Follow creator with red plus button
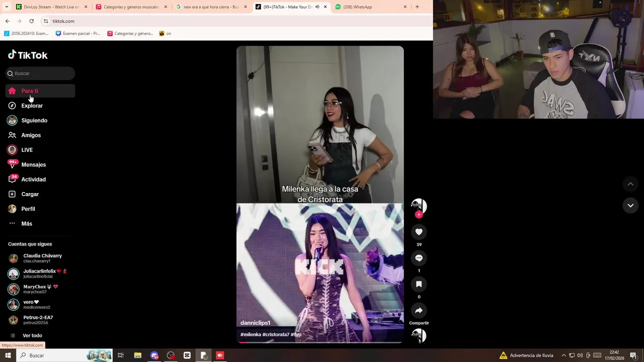The width and height of the screenshot is (644, 362). tap(419, 215)
